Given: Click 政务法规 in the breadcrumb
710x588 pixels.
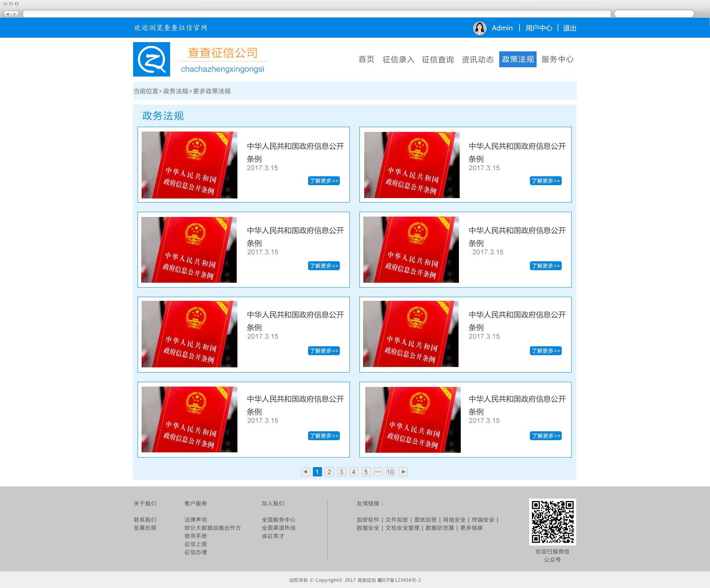Looking at the screenshot, I should tap(176, 91).
